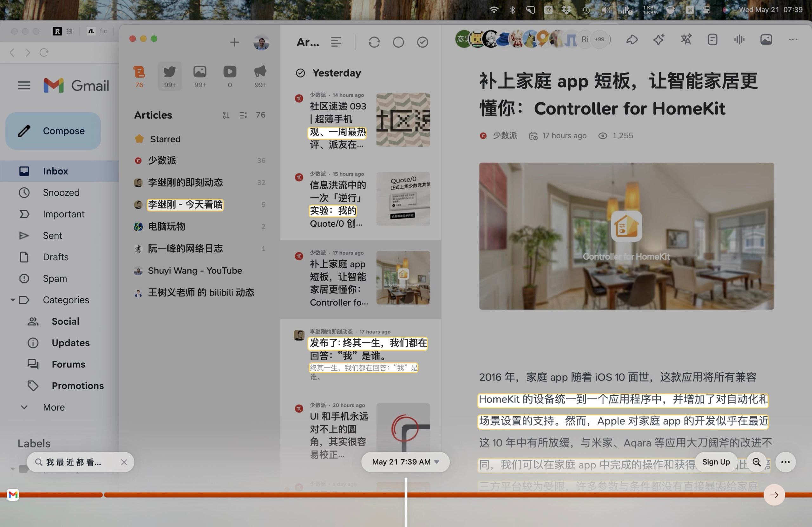
Task: Open the share arrow icon
Action: click(x=632, y=40)
